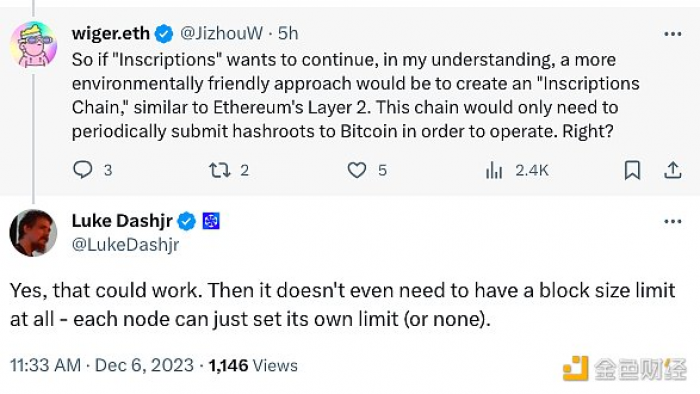Visit the @JizhouW handle

coord(221,33)
